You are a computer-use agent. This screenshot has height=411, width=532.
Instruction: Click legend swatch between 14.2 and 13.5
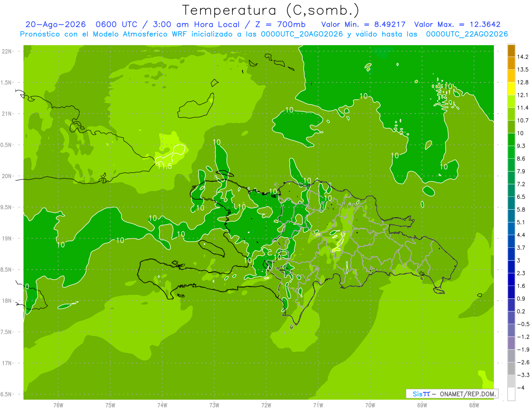(x=511, y=63)
